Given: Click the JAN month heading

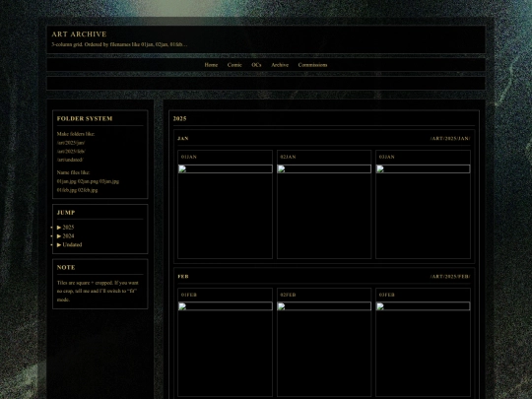Looking at the screenshot, I should click(x=183, y=139).
